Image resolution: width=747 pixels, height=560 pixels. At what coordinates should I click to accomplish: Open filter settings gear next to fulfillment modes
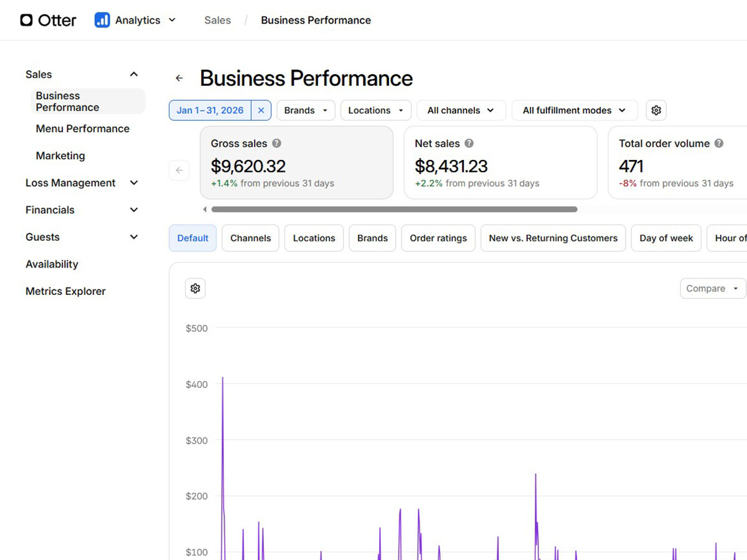pos(655,110)
